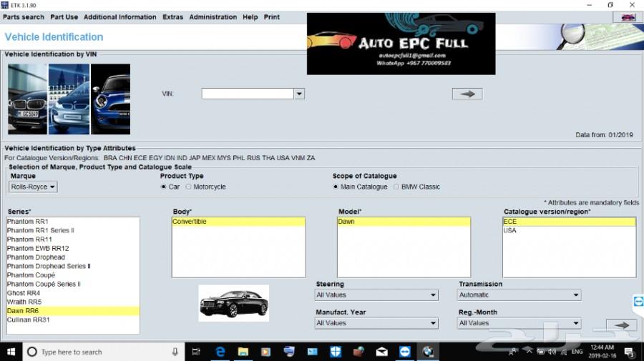Screen dimensions: 644x361
Task: Open File Explorer from the taskbar
Action: [x=243, y=352]
